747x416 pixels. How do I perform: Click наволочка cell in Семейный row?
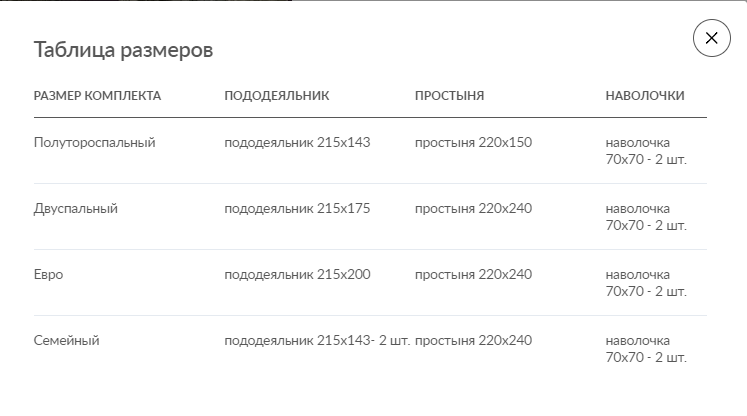[x=646, y=349]
